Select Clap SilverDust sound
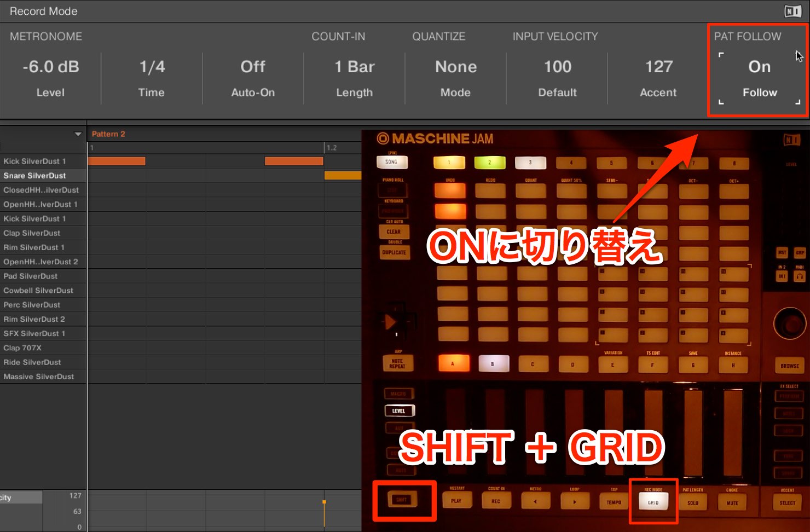Screen dimensions: 810x532 pos(43,233)
